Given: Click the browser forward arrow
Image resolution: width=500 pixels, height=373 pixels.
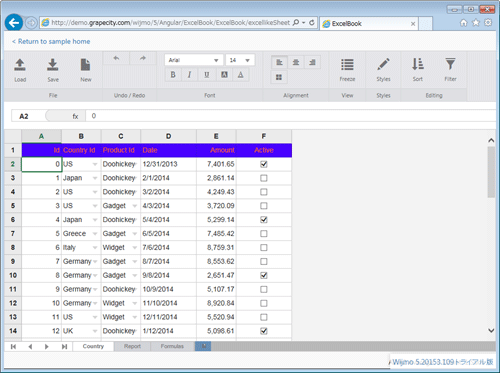Looking at the screenshot, I should tap(31, 23).
